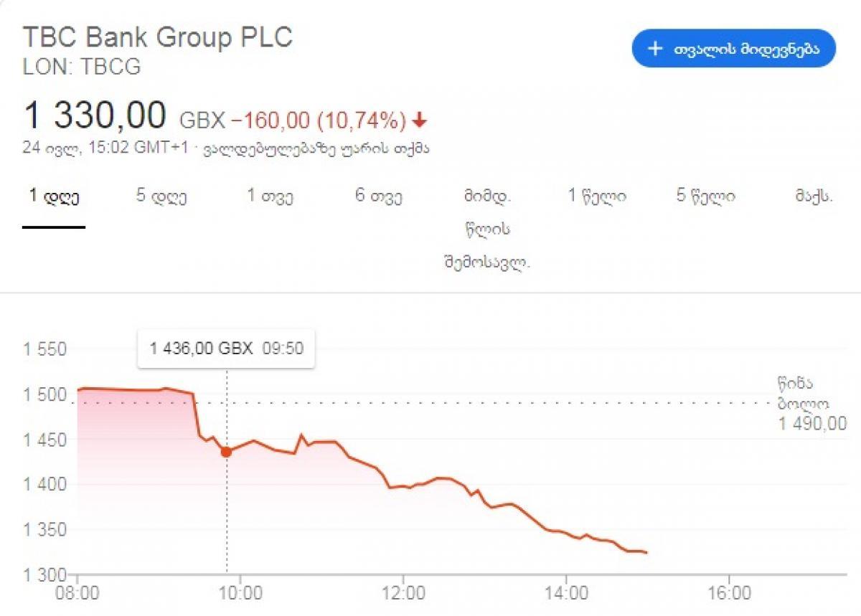Click the previous close value "1 490,00"

812,425
